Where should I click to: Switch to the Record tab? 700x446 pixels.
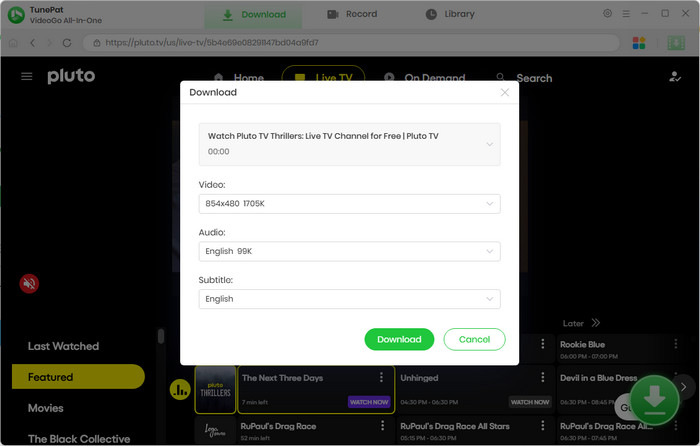pos(352,14)
